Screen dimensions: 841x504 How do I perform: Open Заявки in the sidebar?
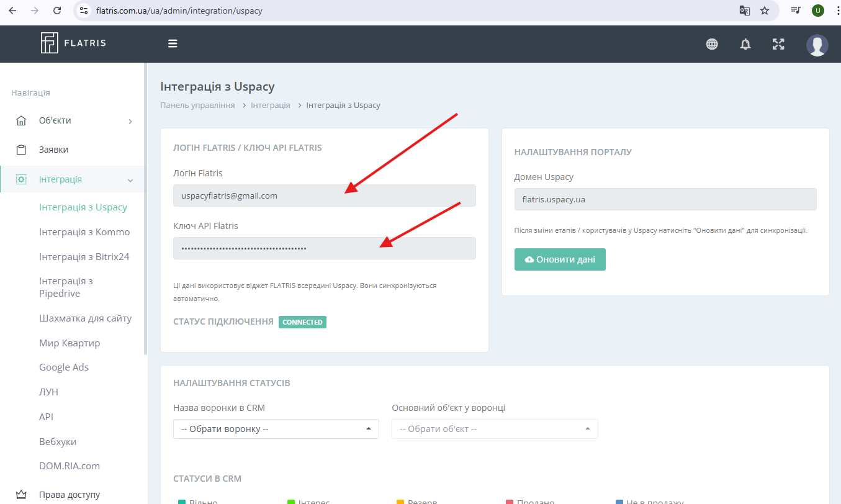click(x=54, y=150)
